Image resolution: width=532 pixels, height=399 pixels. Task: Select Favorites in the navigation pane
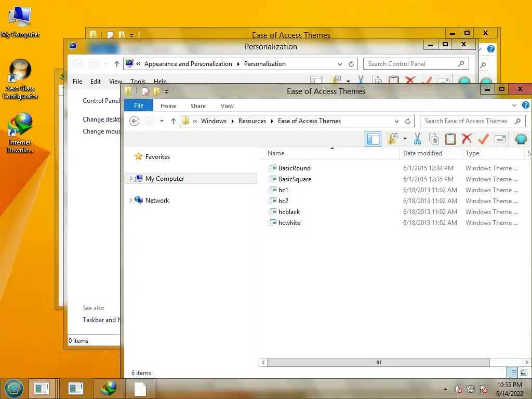pyautogui.click(x=157, y=157)
